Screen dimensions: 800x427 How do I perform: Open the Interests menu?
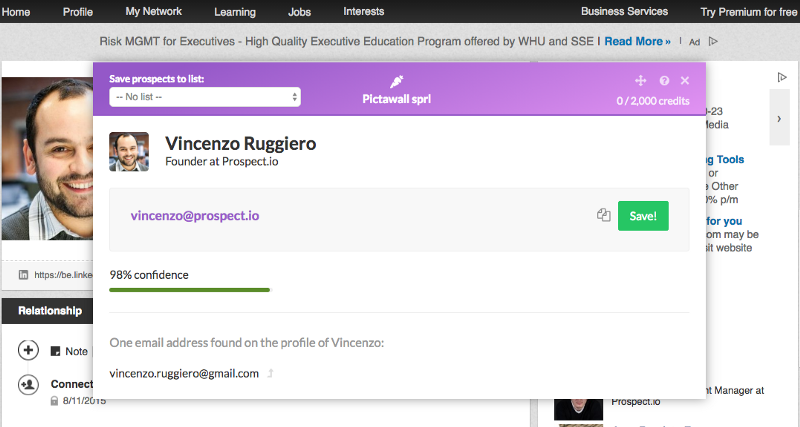364,11
